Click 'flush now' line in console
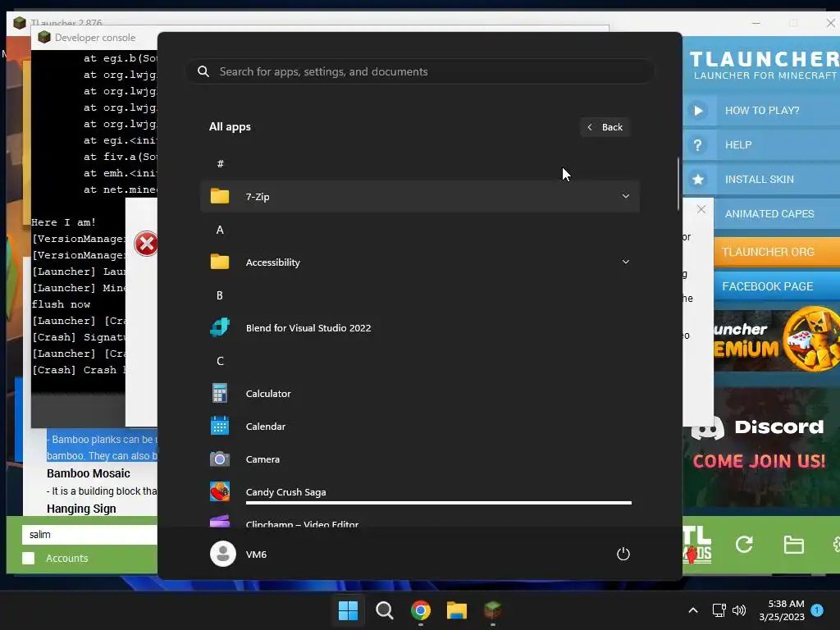This screenshot has width=840, height=630. tap(61, 304)
